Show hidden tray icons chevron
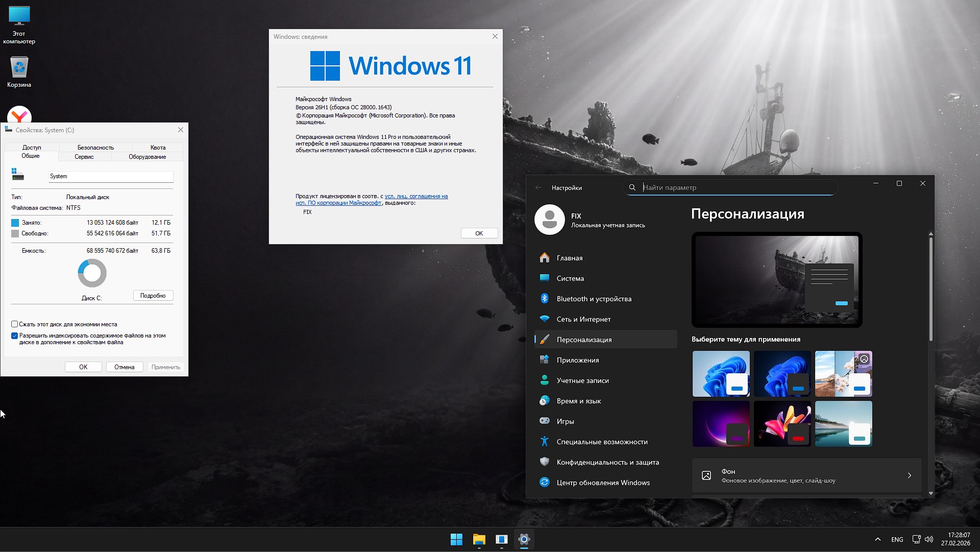 (x=877, y=539)
